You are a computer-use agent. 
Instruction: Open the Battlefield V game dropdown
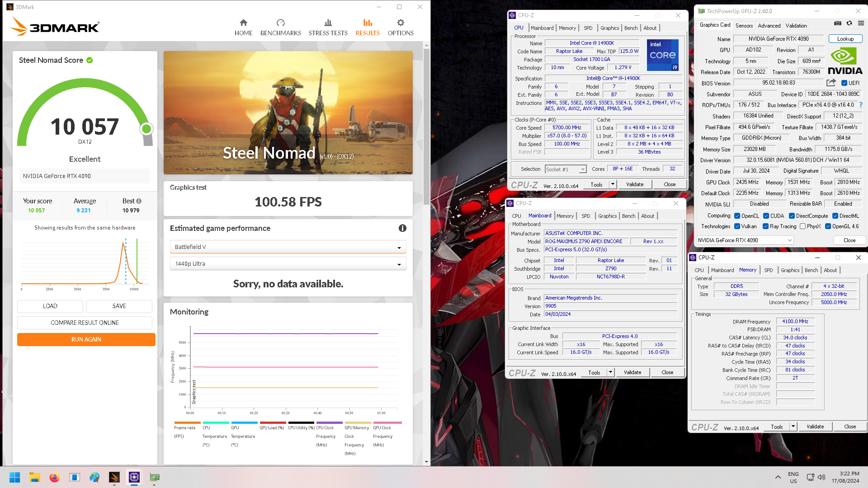288,247
